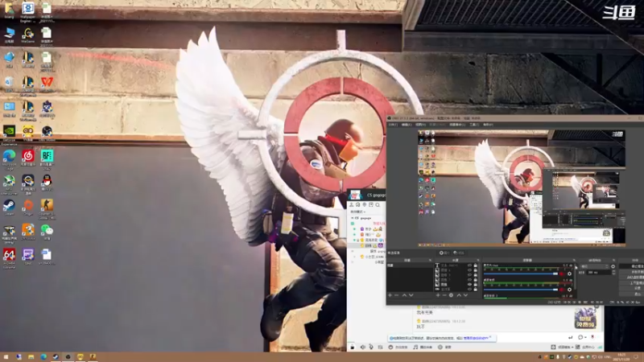The height and width of the screenshot is (362, 644).
Task: Click the search icon in YY toolbar
Action: [x=378, y=204]
